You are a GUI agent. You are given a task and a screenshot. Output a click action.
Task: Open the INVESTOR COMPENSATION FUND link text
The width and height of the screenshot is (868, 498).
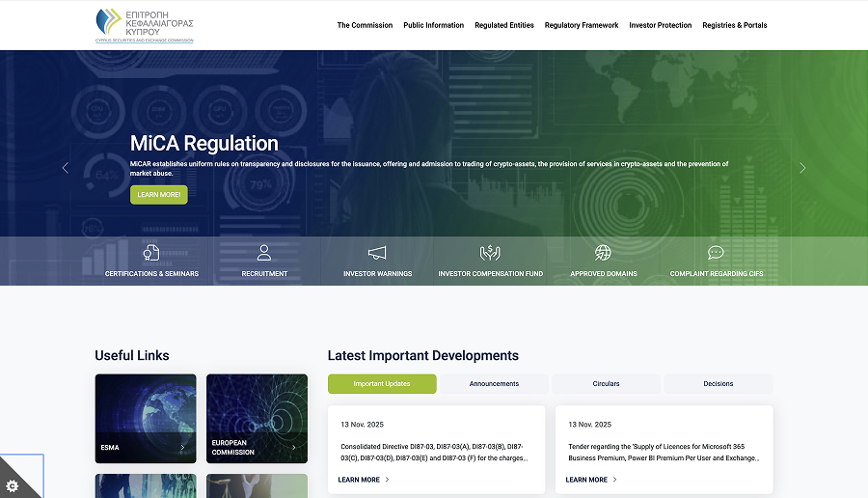tap(491, 274)
